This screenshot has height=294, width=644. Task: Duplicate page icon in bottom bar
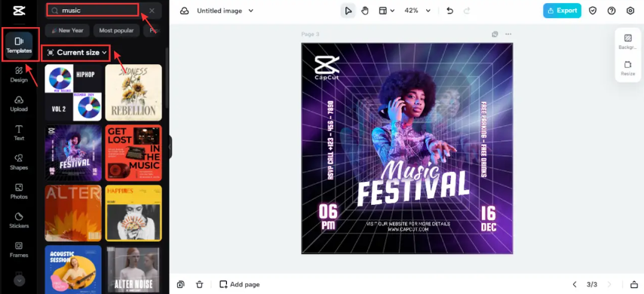point(180,284)
